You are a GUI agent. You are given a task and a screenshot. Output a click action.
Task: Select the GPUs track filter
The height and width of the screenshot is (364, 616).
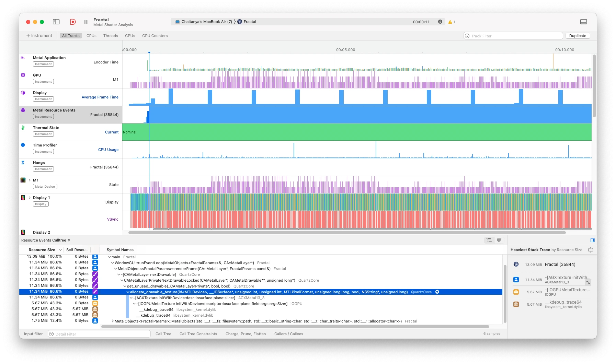(130, 36)
